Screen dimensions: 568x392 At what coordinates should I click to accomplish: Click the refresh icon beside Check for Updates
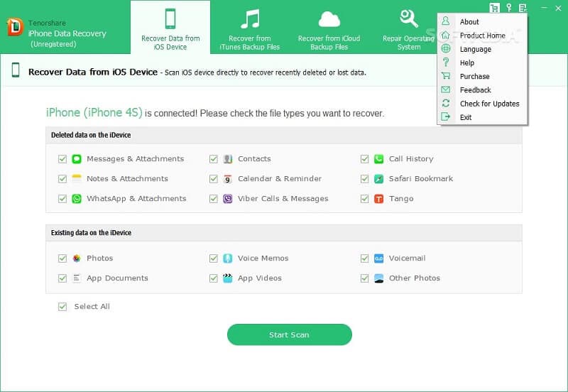(x=446, y=103)
